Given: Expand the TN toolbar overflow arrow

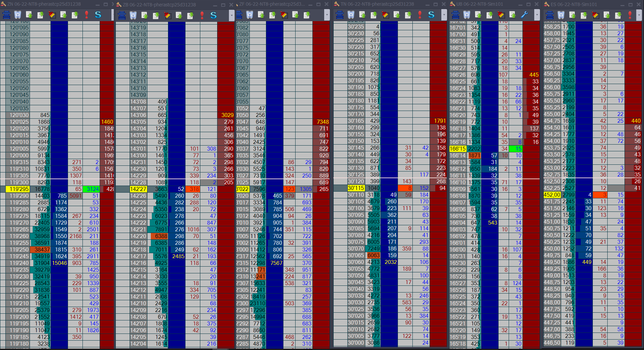Looking at the screenshot, I should point(444,15).
